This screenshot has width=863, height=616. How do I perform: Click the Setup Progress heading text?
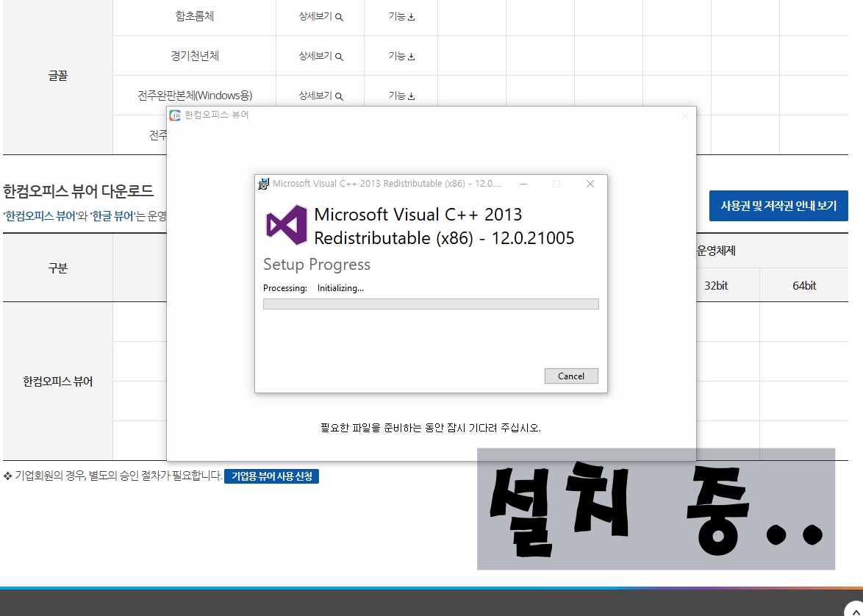(317, 265)
